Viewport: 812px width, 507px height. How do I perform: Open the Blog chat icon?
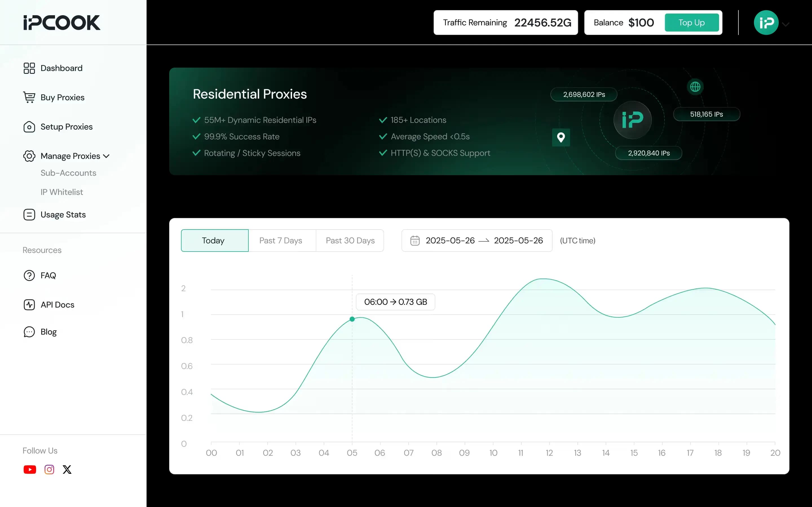pyautogui.click(x=29, y=332)
